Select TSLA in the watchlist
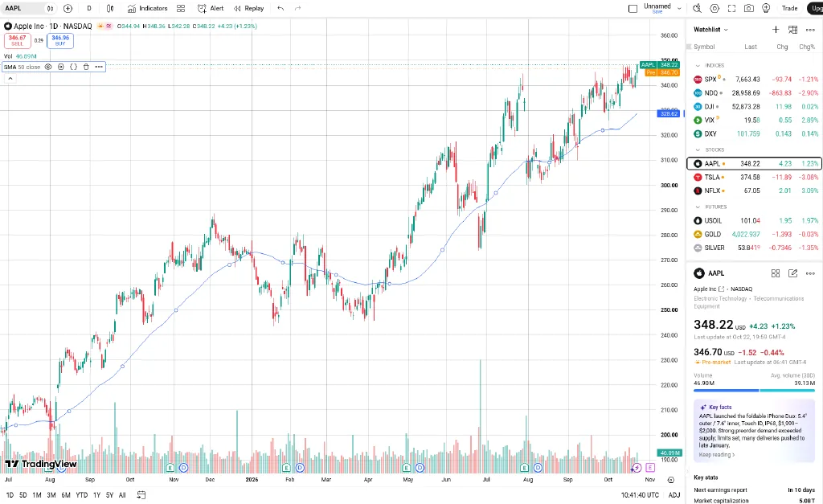Viewport: 823px width, 504px height. [x=754, y=178]
